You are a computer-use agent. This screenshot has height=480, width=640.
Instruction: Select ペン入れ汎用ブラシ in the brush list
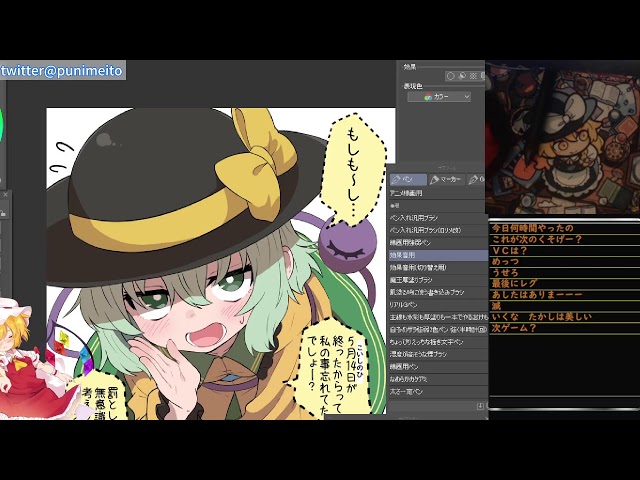437,218
